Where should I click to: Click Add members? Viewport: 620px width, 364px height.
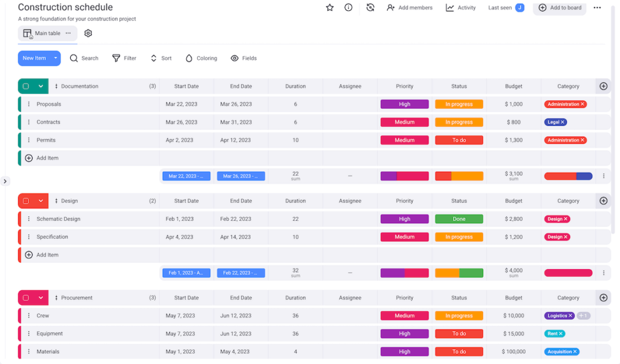tap(410, 8)
